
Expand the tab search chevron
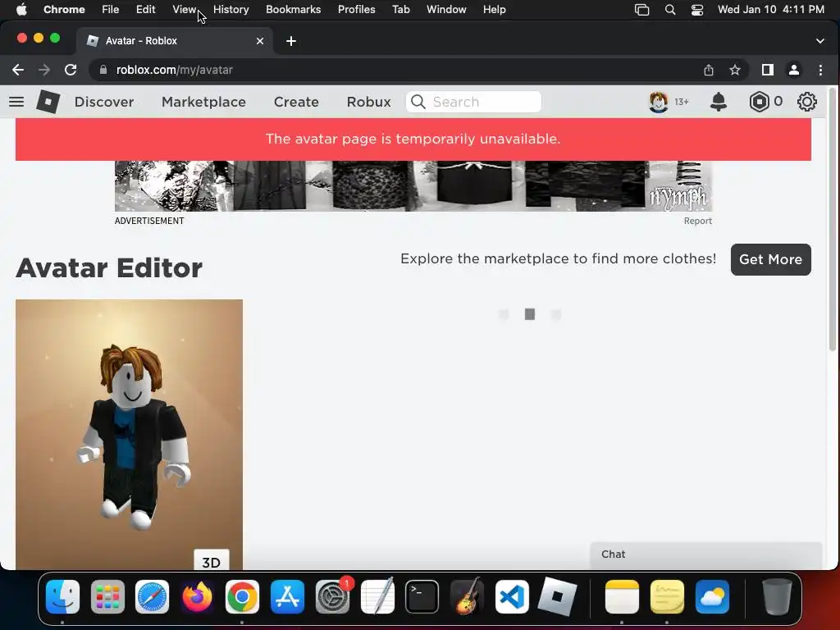click(x=820, y=41)
